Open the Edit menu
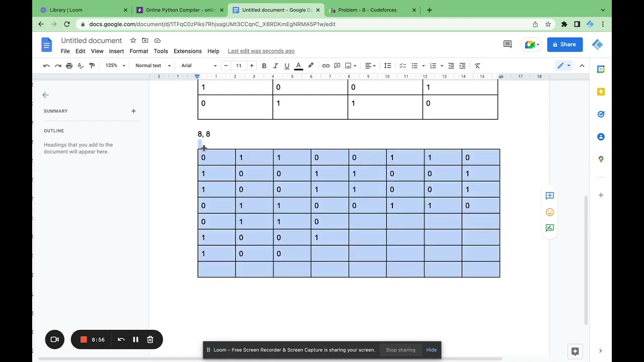 click(x=80, y=51)
